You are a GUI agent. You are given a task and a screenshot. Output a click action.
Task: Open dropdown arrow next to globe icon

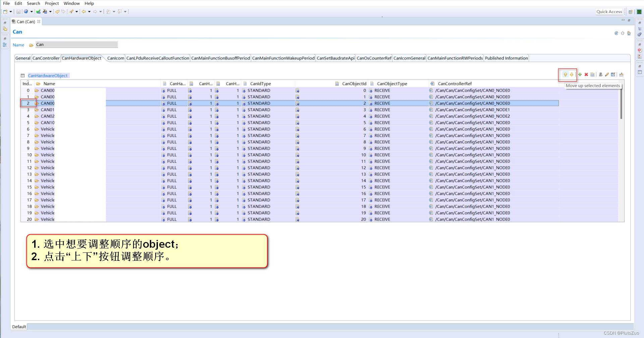(32, 11)
